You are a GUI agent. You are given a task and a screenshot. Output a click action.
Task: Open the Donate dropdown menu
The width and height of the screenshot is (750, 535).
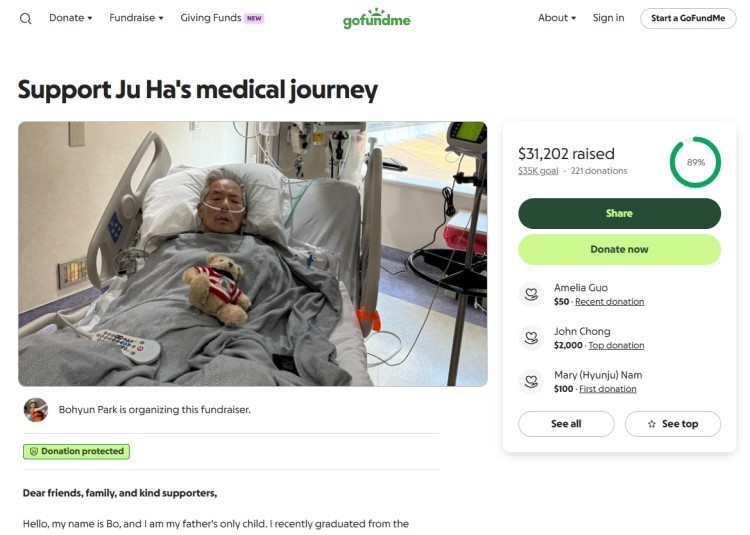[x=70, y=18]
